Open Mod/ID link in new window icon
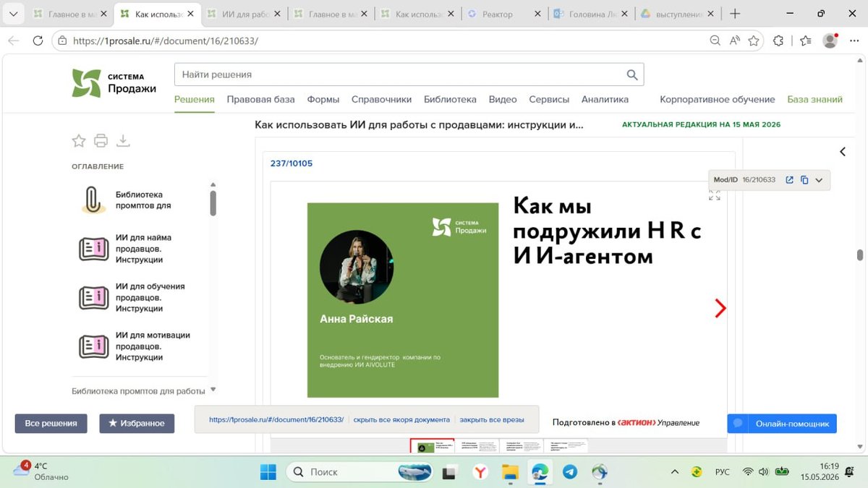Viewport: 868px width, 488px height. [x=790, y=180]
